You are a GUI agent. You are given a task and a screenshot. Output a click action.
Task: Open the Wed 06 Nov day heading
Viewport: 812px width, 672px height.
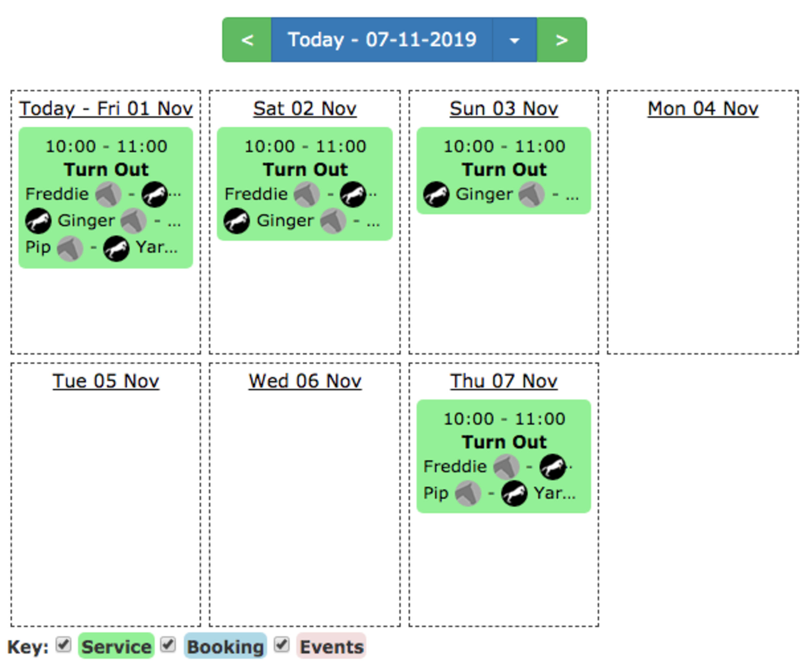click(x=305, y=381)
